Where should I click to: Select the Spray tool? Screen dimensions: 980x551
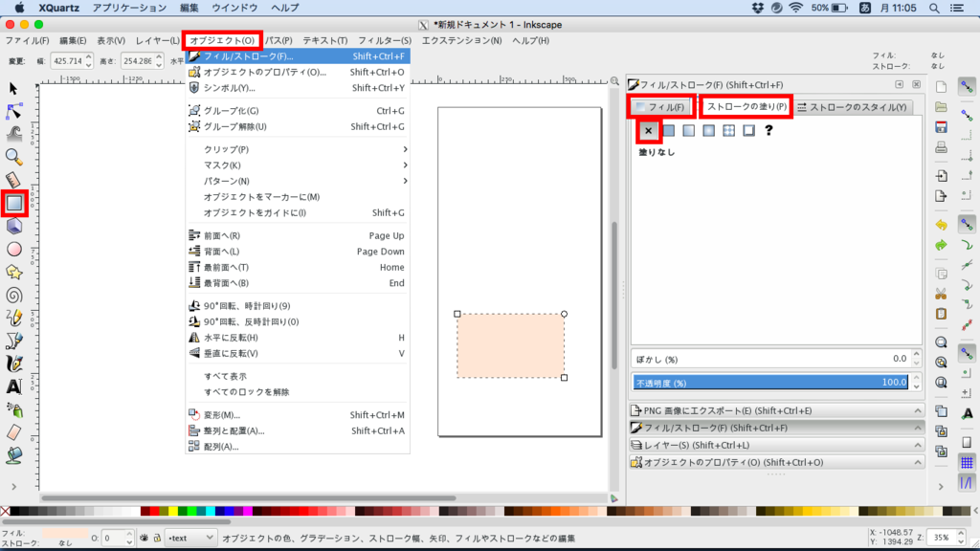click(13, 409)
